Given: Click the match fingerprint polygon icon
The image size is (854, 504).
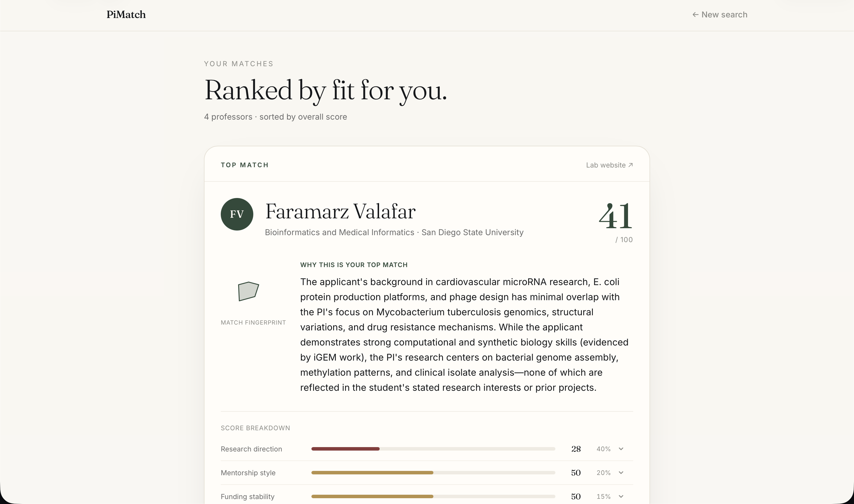Looking at the screenshot, I should [248, 291].
